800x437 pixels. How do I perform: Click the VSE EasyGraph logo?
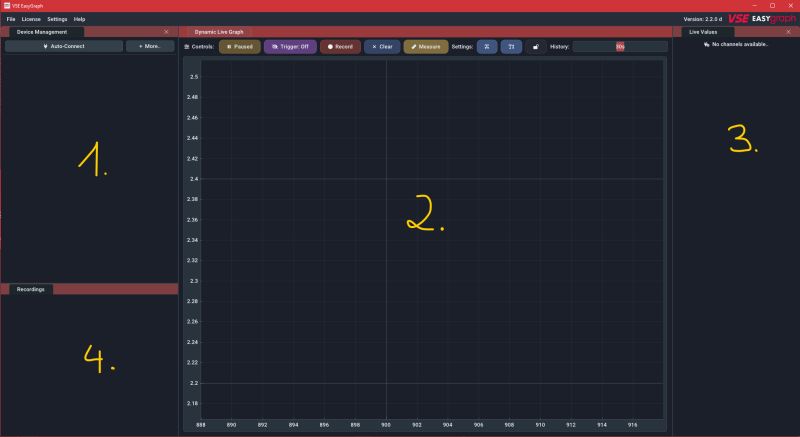point(761,19)
